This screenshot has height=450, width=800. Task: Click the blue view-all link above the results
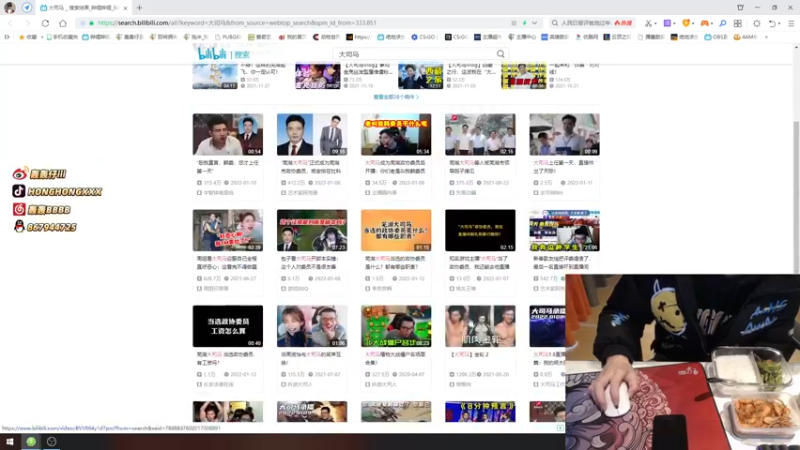(396, 97)
